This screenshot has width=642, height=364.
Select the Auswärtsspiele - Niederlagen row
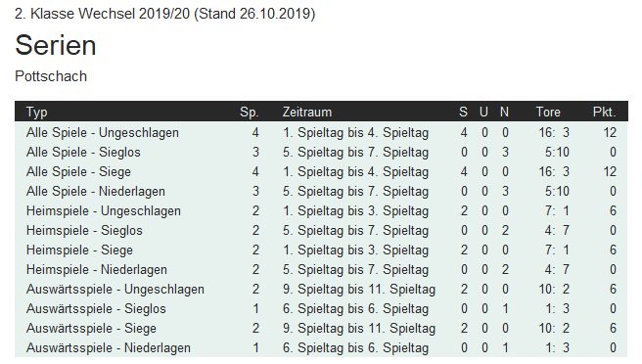tap(321, 347)
